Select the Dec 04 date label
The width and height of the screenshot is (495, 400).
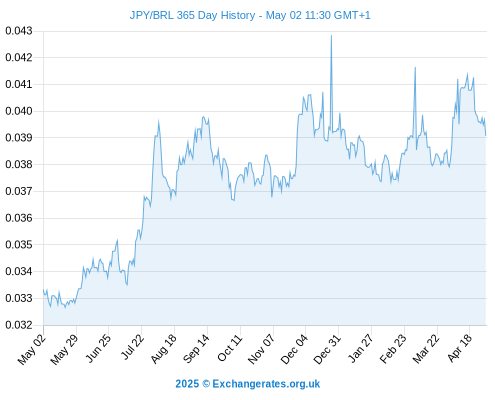294,349
